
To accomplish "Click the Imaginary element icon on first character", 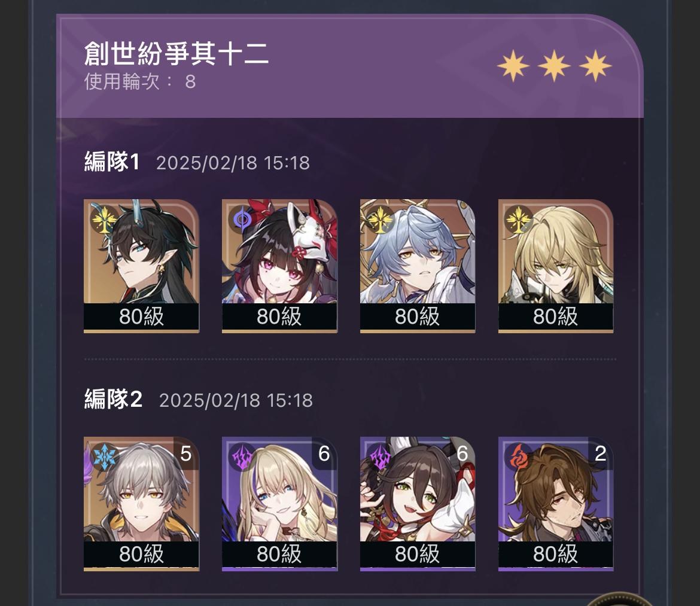I will (104, 219).
